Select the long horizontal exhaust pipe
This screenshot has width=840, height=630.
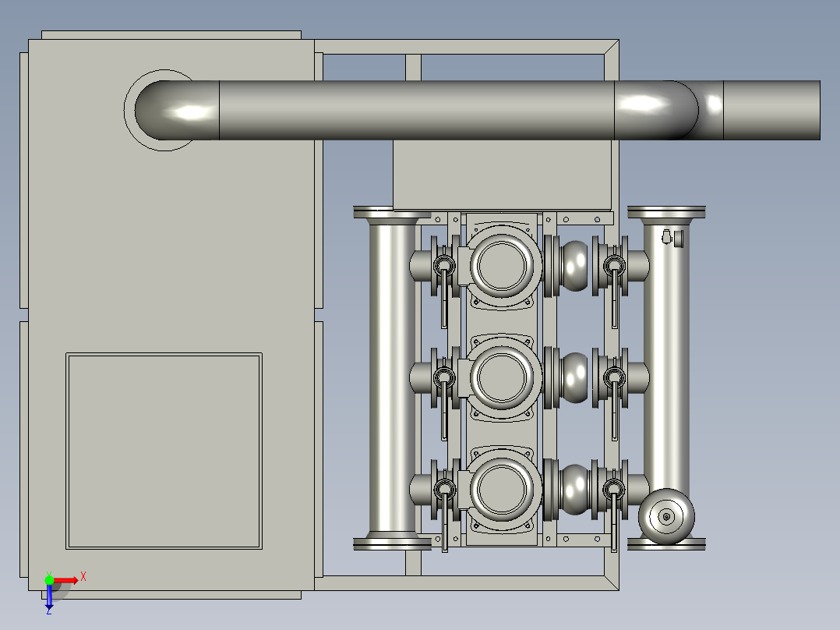click(417, 111)
